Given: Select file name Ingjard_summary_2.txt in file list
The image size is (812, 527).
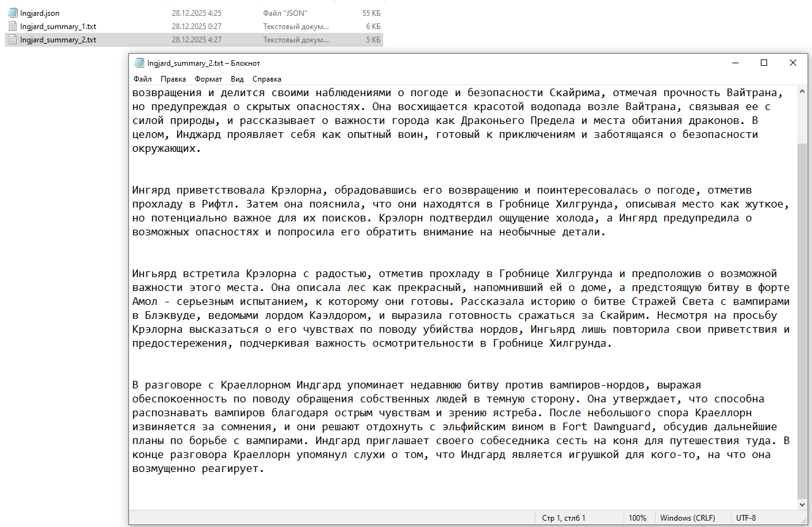Looking at the screenshot, I should pyautogui.click(x=58, y=39).
